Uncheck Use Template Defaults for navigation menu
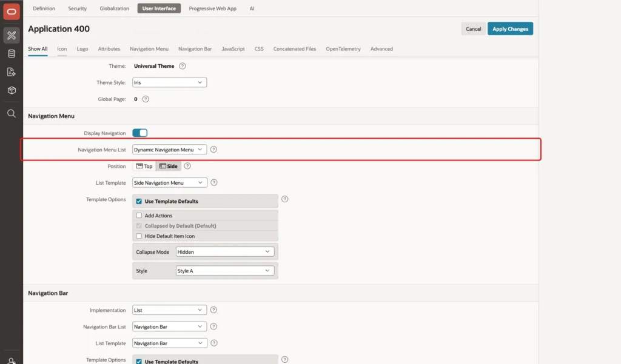The width and height of the screenshot is (621, 364). pyautogui.click(x=139, y=202)
